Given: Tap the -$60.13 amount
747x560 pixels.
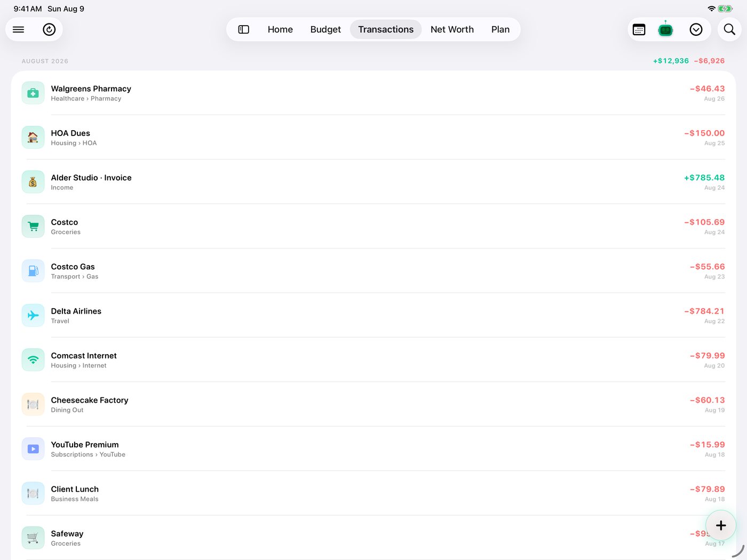Looking at the screenshot, I should 707,400.
